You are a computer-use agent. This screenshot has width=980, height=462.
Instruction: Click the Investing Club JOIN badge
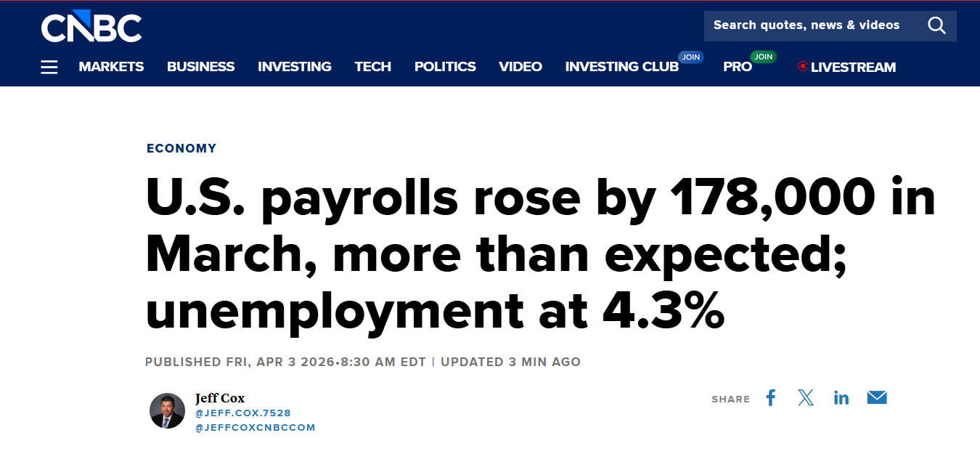tap(690, 57)
